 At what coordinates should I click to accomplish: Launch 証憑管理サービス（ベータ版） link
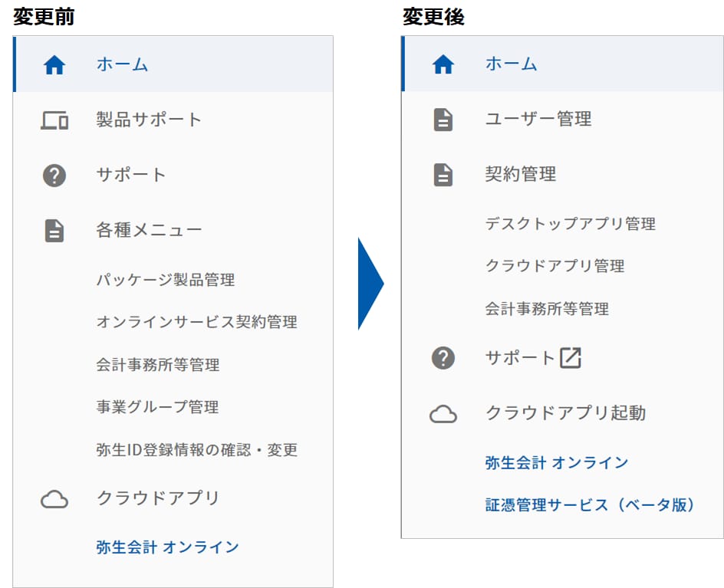[590, 505]
